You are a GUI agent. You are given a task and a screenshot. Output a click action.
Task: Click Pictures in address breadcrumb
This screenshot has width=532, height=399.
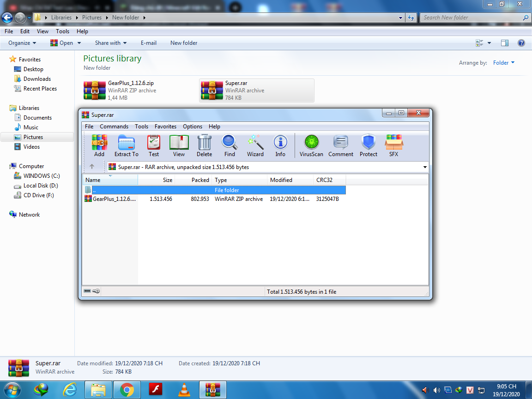[91, 18]
